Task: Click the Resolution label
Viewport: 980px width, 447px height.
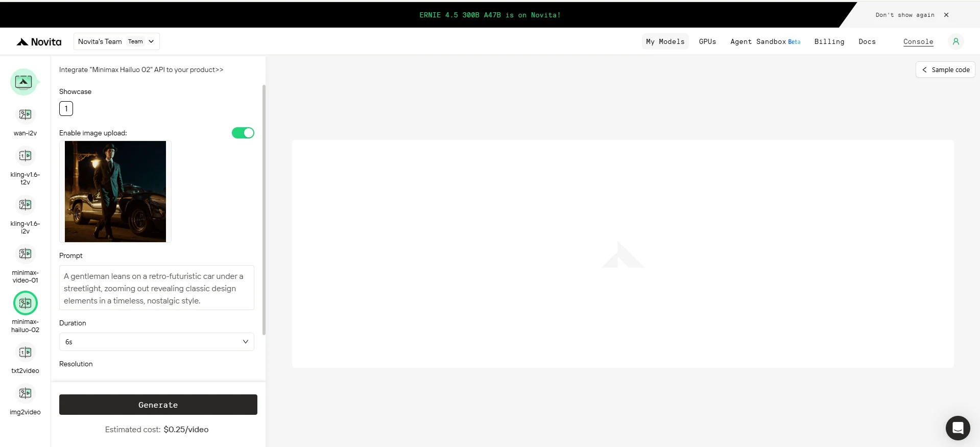Action: pyautogui.click(x=76, y=364)
